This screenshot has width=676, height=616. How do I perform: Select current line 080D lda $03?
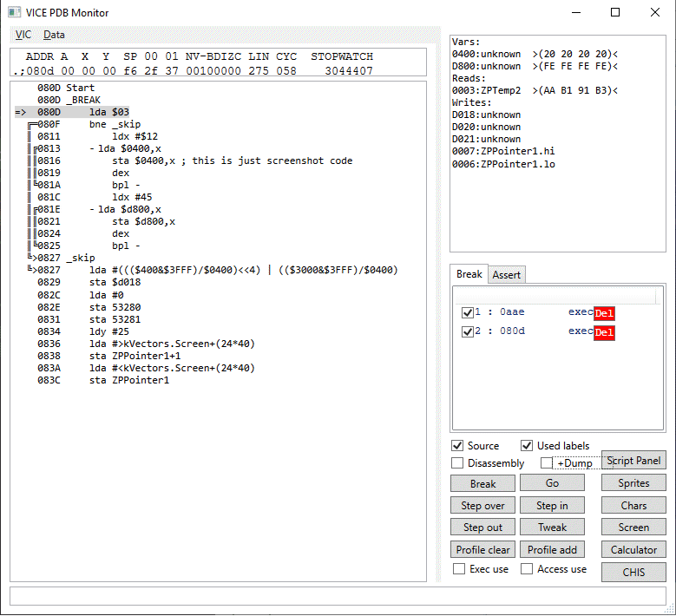(72, 112)
